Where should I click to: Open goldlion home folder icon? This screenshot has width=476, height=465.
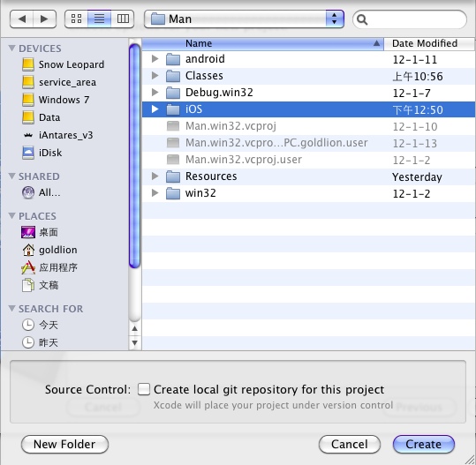(28, 250)
